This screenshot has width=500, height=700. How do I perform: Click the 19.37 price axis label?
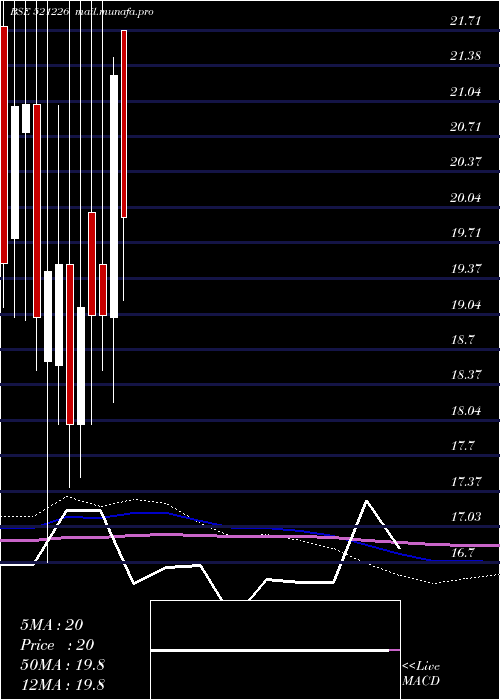[466, 269]
